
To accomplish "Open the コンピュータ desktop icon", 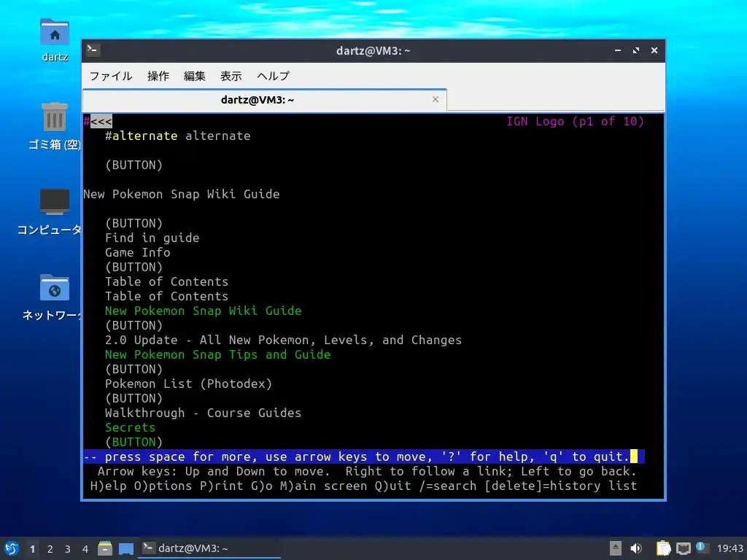I will (x=54, y=202).
